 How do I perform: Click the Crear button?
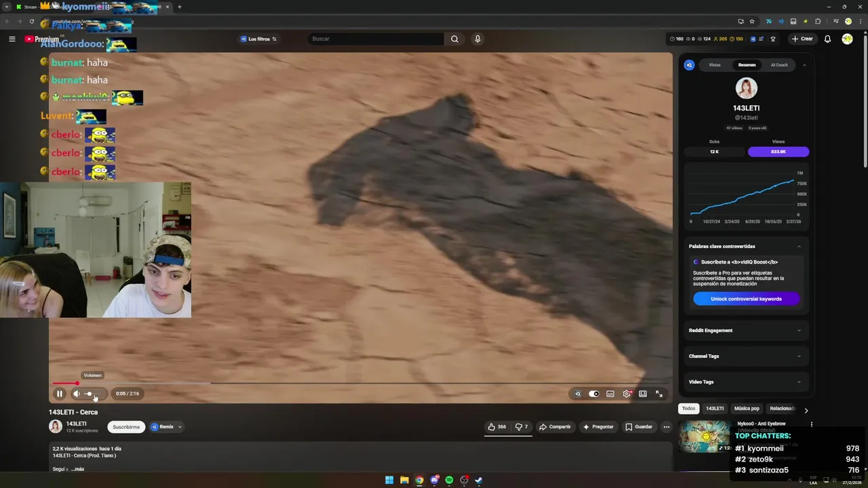[802, 39]
